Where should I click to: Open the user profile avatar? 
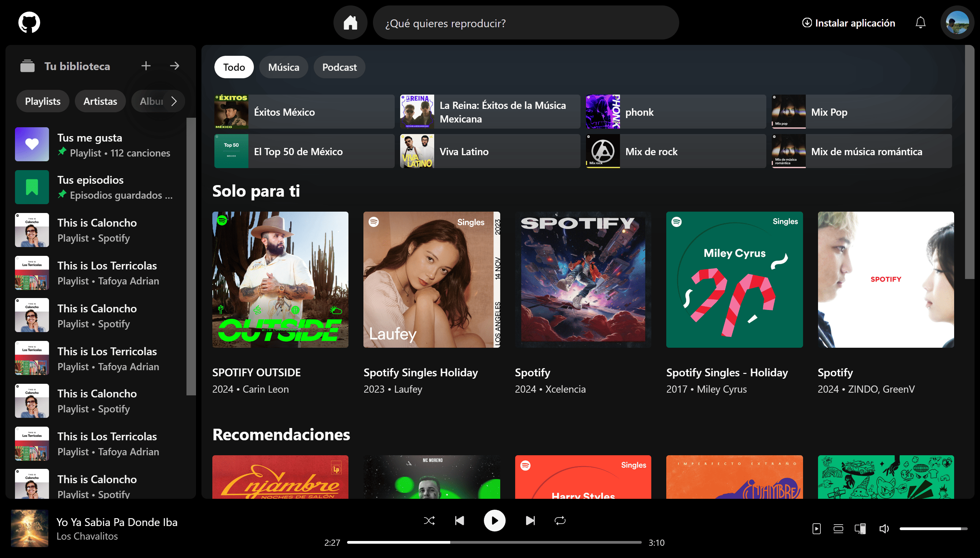pyautogui.click(x=957, y=22)
